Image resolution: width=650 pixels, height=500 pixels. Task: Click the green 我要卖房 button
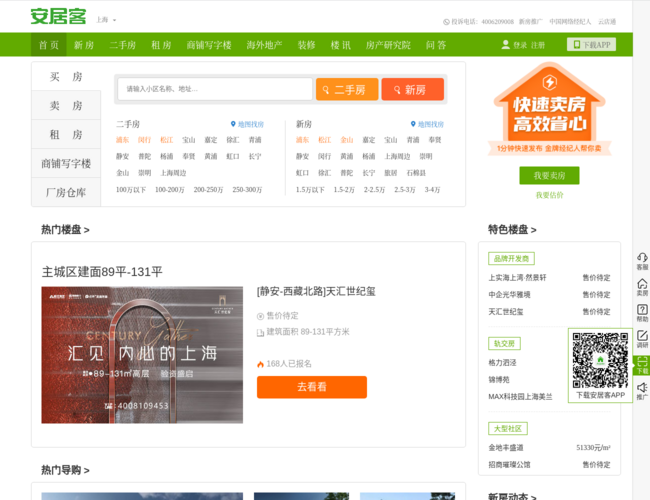[x=549, y=176]
